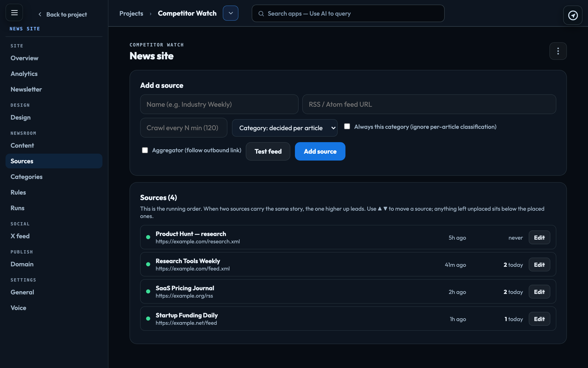Focus the source Name input field

point(219,104)
